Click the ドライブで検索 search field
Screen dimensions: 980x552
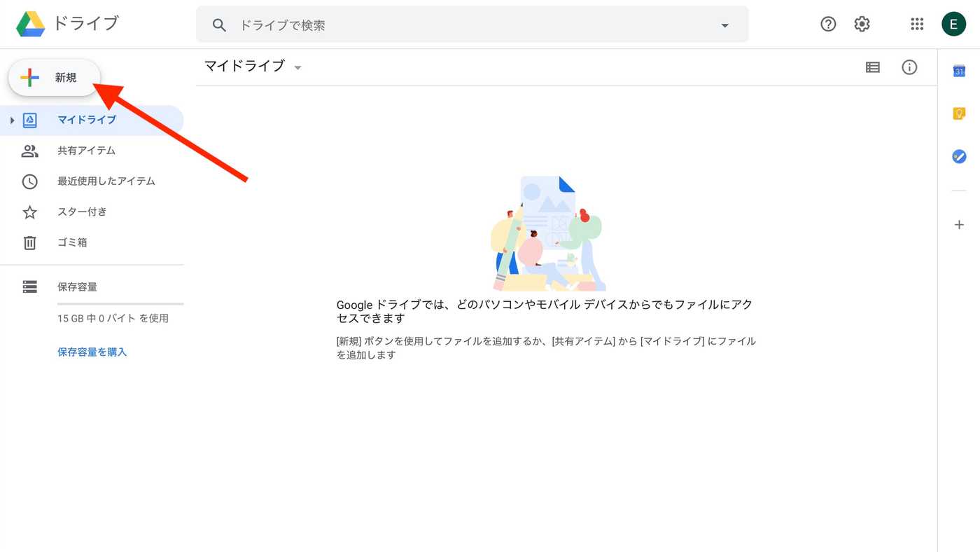tap(472, 25)
